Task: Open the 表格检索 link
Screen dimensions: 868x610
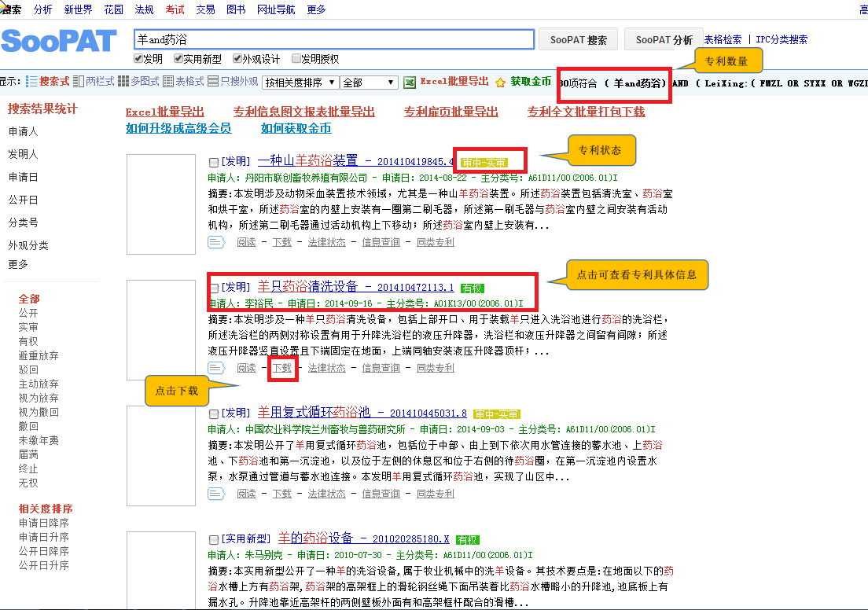Action: (x=723, y=39)
